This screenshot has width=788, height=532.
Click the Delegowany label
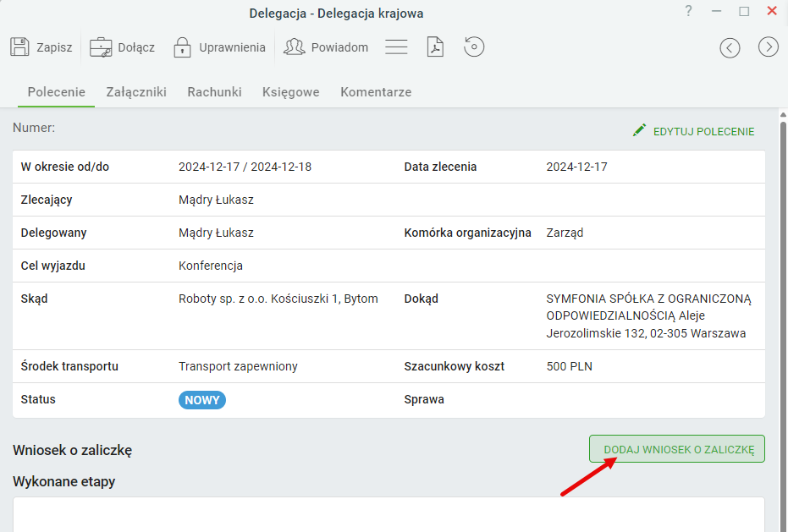54,233
